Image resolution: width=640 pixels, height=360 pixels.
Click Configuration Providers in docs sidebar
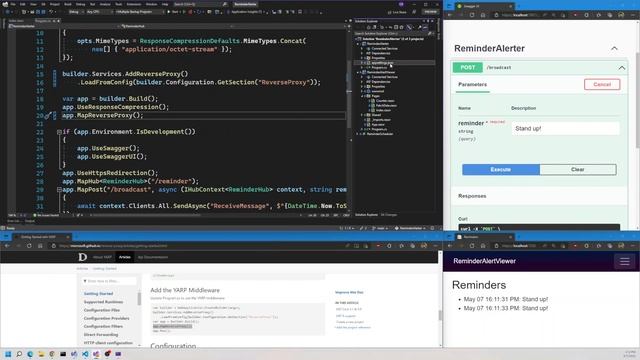[x=106, y=318]
